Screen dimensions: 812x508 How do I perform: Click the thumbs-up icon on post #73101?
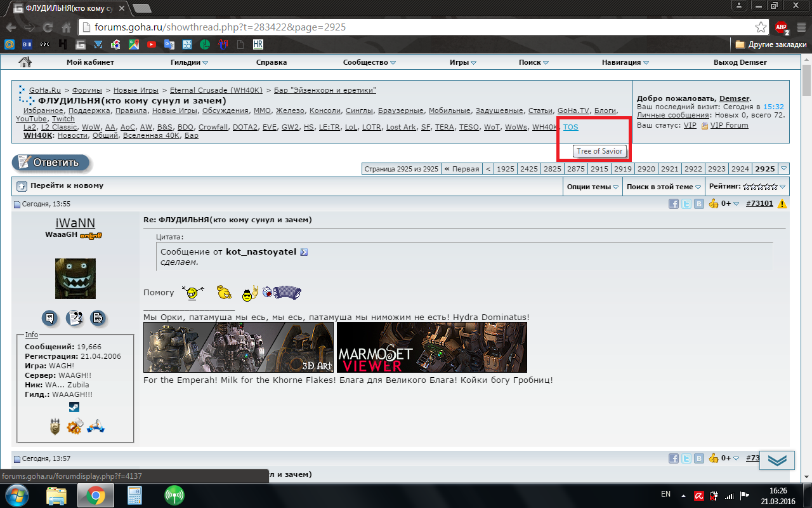click(714, 203)
